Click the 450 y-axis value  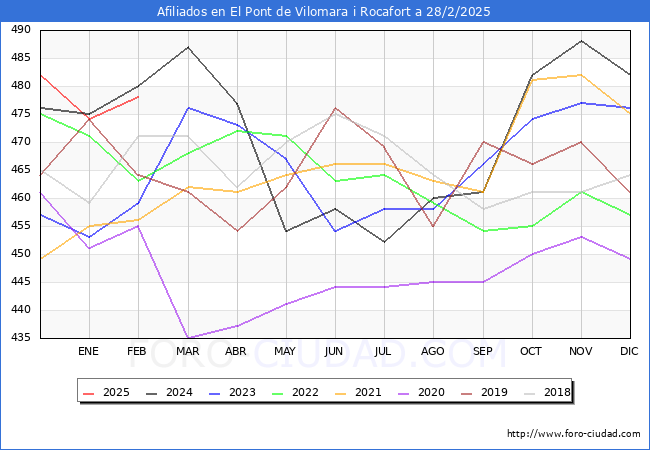(21, 254)
